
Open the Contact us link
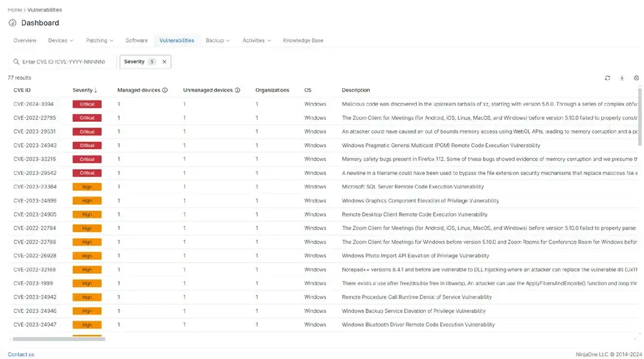click(x=21, y=354)
